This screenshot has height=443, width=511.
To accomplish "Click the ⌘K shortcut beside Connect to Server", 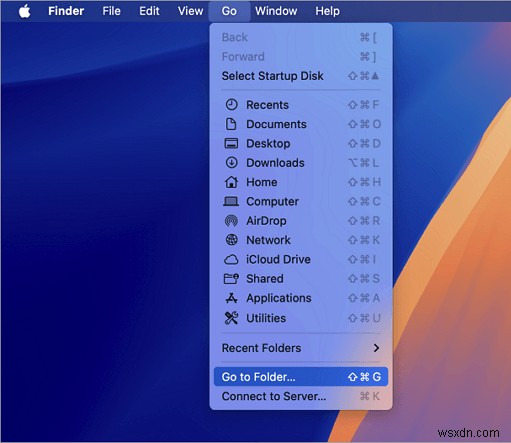I will coord(370,396).
